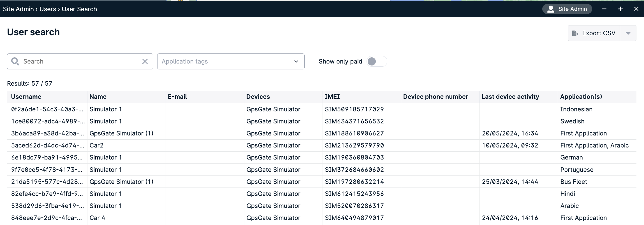
Task: Close the User Search window
Action: coord(636,9)
